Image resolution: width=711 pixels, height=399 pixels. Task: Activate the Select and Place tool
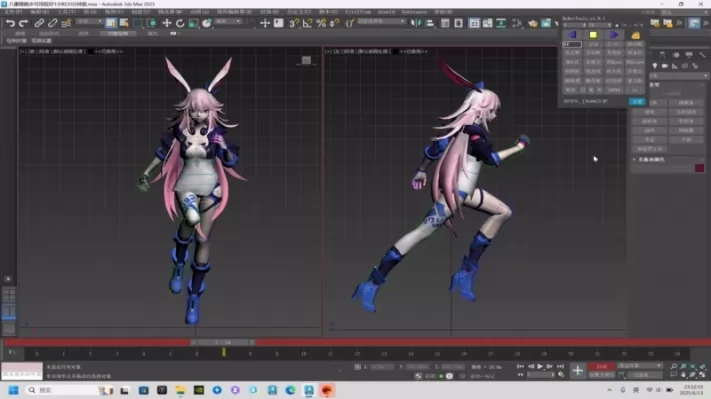207,23
